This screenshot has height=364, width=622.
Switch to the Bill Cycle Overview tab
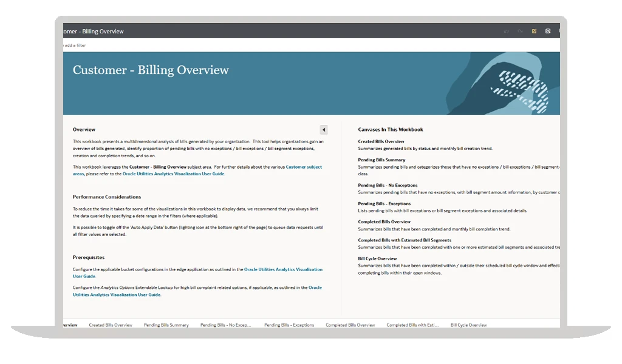pyautogui.click(x=468, y=325)
